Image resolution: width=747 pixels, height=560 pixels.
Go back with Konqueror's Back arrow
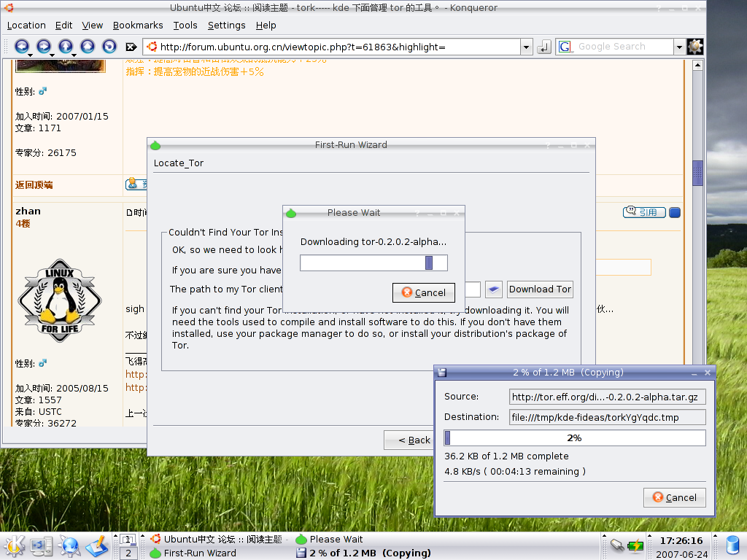click(x=21, y=46)
